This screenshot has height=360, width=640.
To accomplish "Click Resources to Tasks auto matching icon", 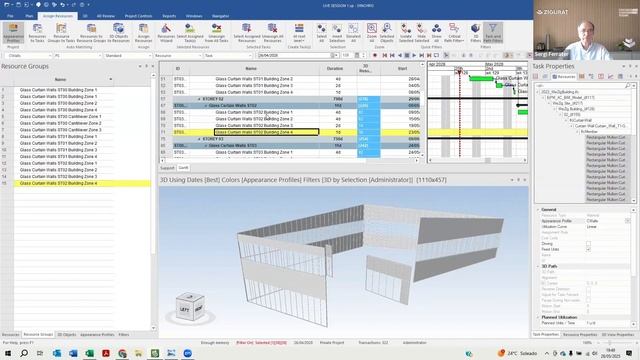I will (x=37, y=33).
